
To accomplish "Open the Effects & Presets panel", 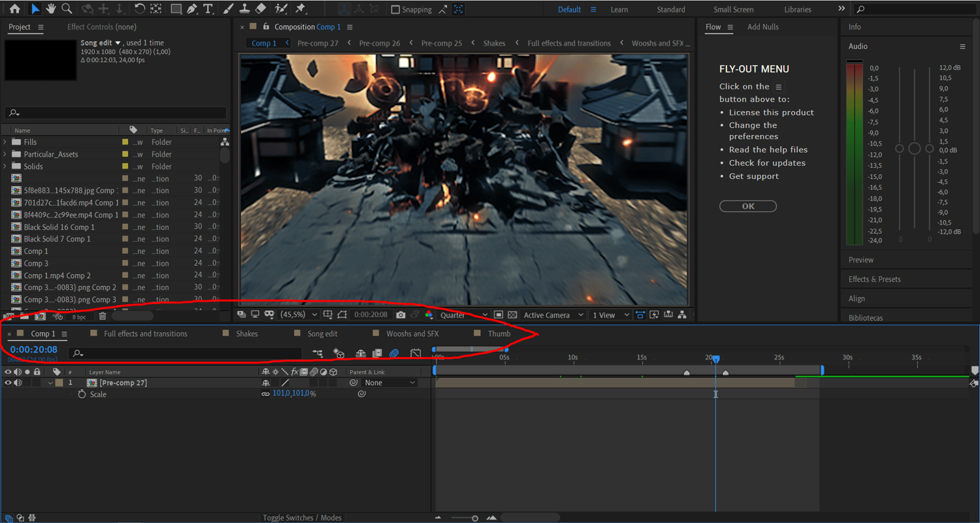I will (874, 279).
